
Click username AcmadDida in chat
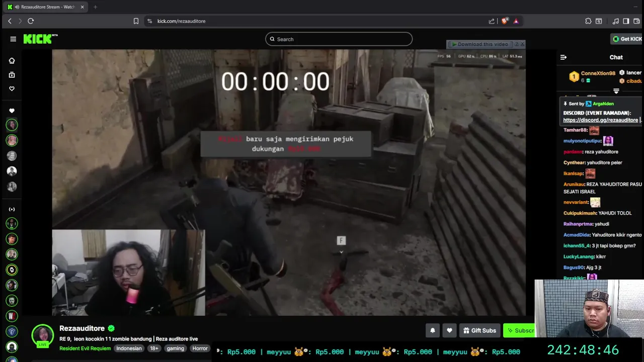tap(577, 235)
